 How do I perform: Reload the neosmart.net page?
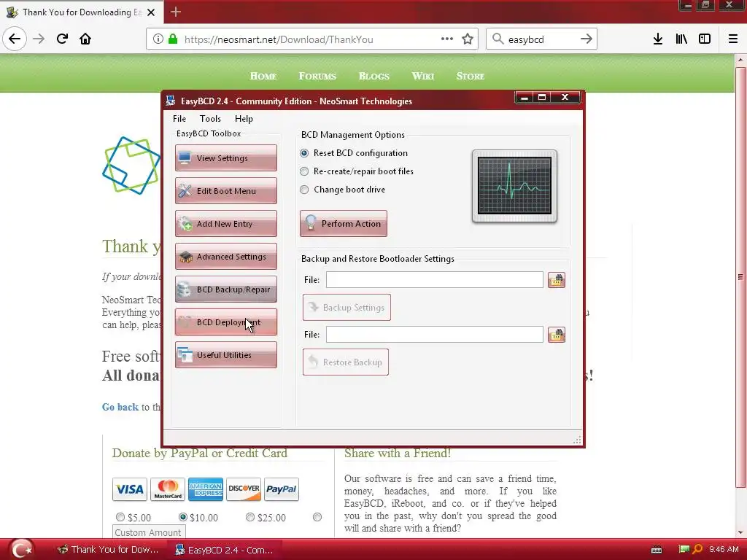[x=62, y=39]
